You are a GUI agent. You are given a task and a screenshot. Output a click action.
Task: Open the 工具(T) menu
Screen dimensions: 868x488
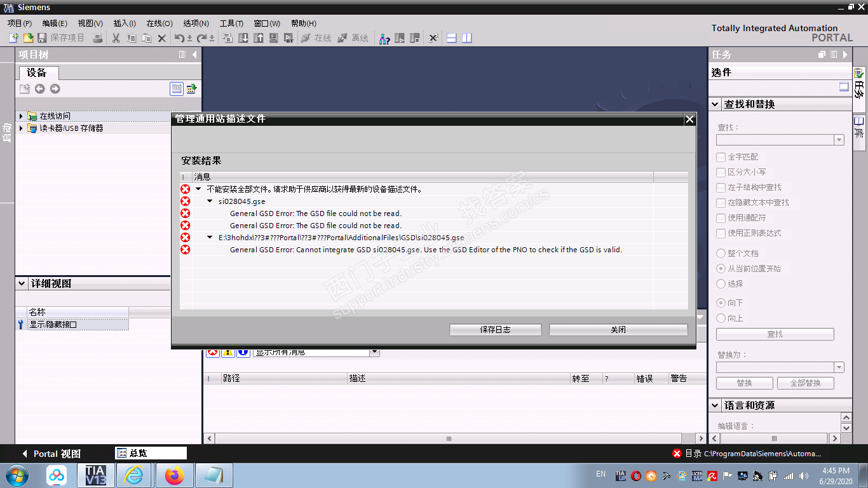(232, 24)
